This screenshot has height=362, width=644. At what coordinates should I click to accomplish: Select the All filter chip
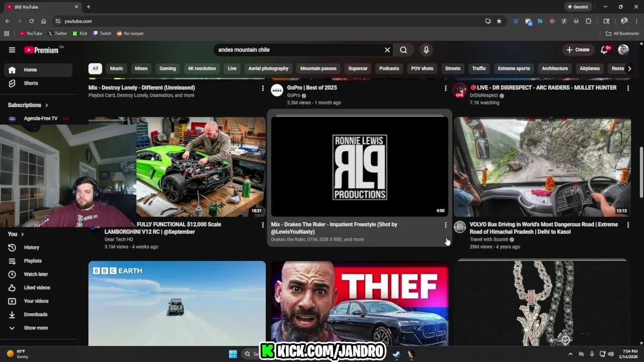pos(95,68)
